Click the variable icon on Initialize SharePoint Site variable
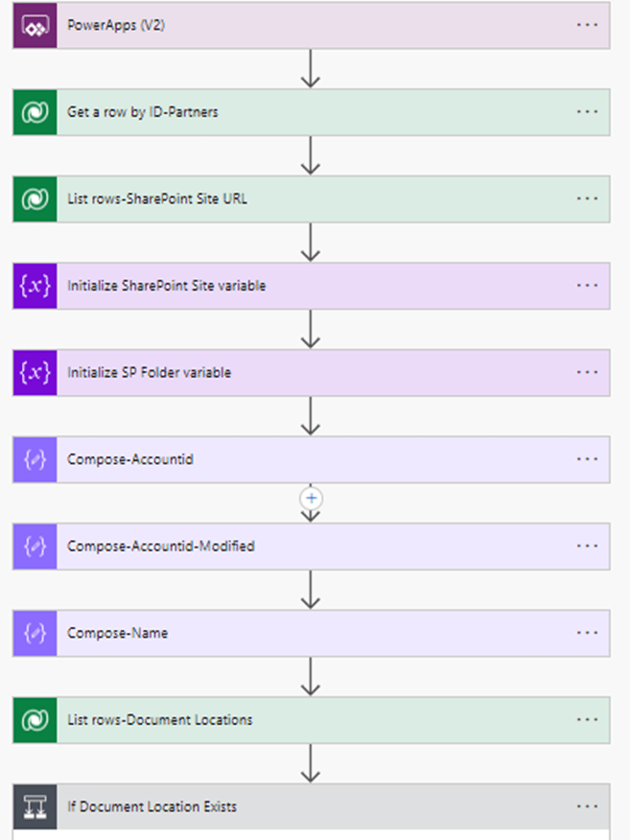The width and height of the screenshot is (630, 840). pos(35,286)
